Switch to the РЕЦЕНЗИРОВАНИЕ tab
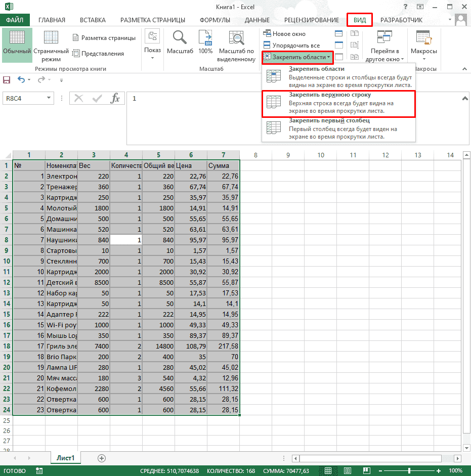471x476 pixels. [311, 20]
